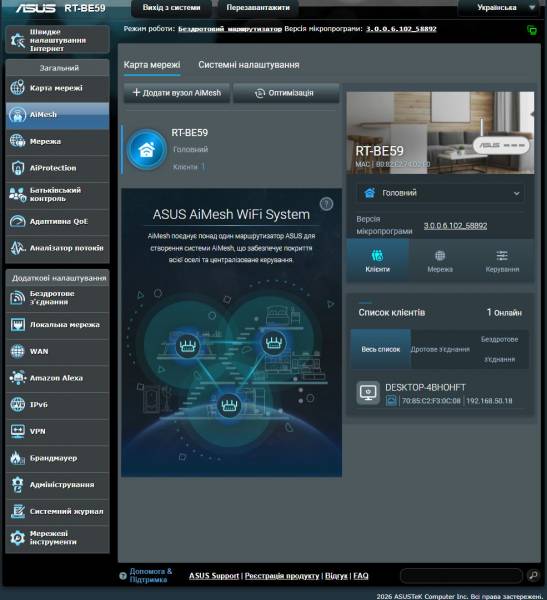The width and height of the screenshot is (547, 600).
Task: Open the Бездротовий маршрутизатор mode link
Action: point(230,29)
